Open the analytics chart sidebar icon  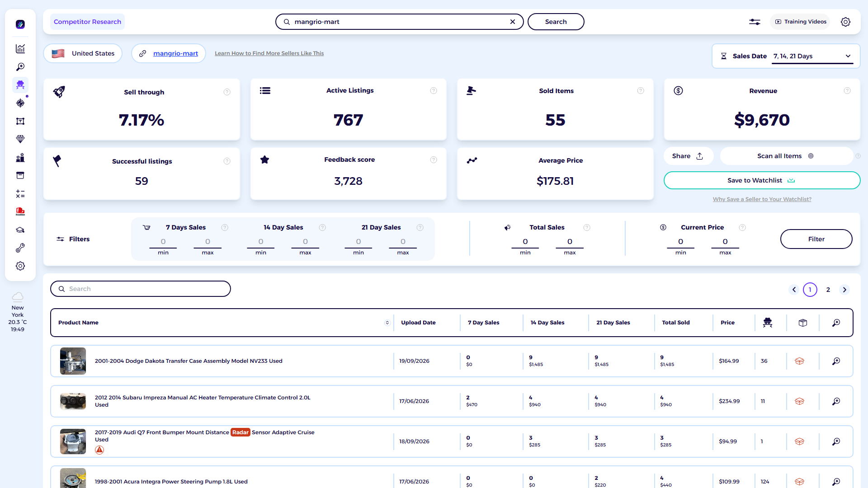(20, 49)
